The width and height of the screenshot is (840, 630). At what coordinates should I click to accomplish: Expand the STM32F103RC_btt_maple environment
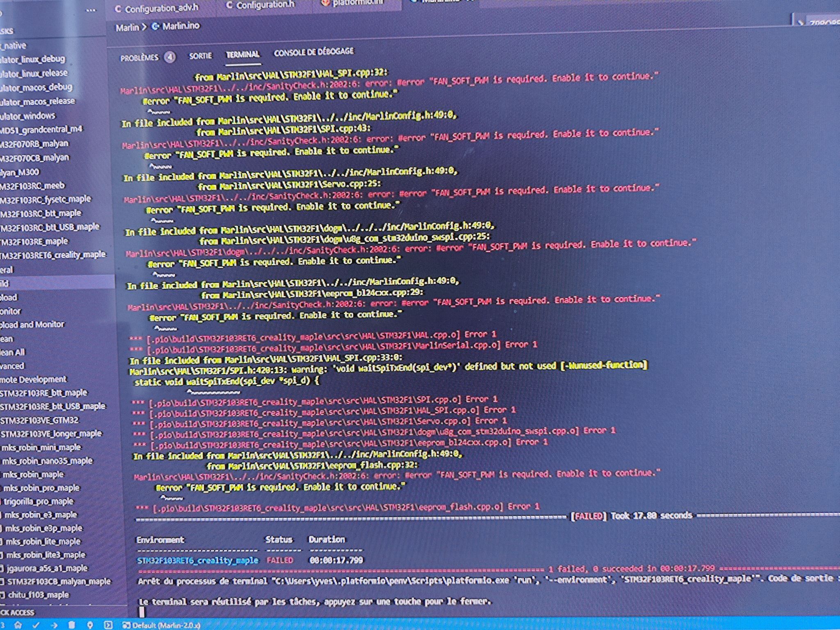click(41, 213)
